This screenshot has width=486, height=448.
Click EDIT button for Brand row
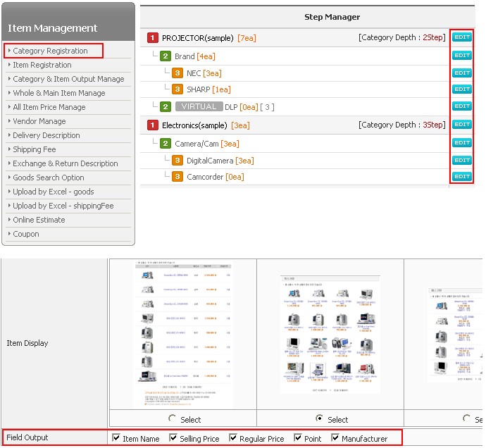[461, 56]
